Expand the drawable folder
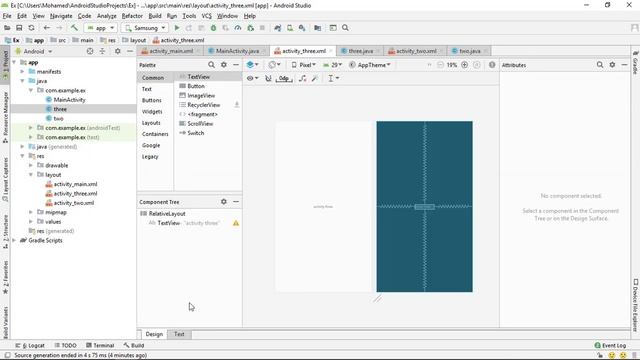640x360 pixels. [x=31, y=165]
